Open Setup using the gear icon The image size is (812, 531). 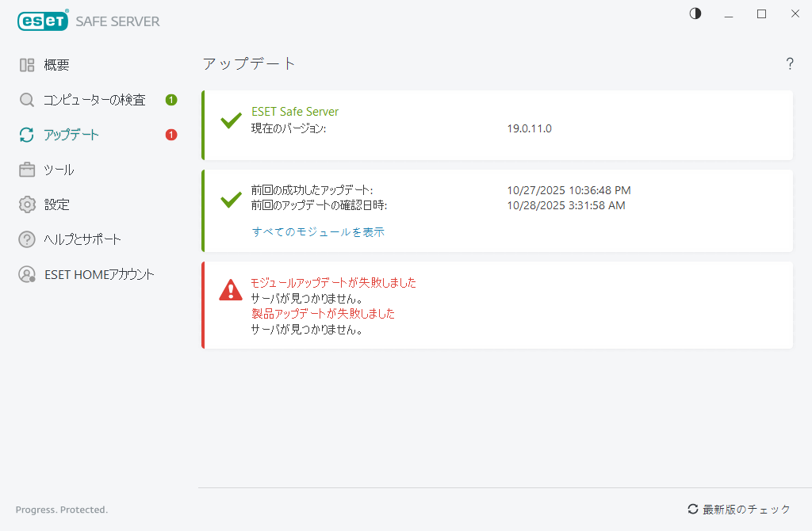coord(25,204)
